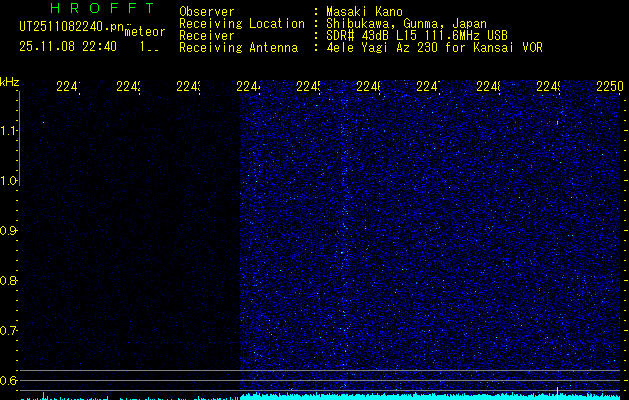Screen dimensions: 629x400
Task: Click the Receiving Location label
Action: [242, 24]
